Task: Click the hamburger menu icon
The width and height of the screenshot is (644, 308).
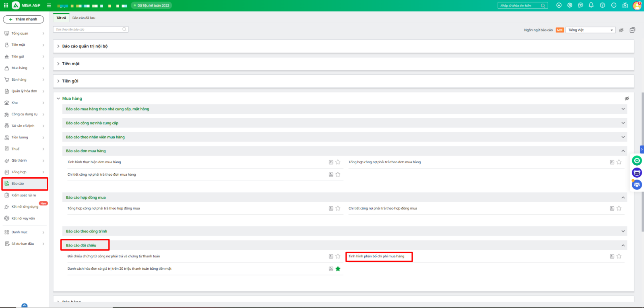Action: [49, 6]
